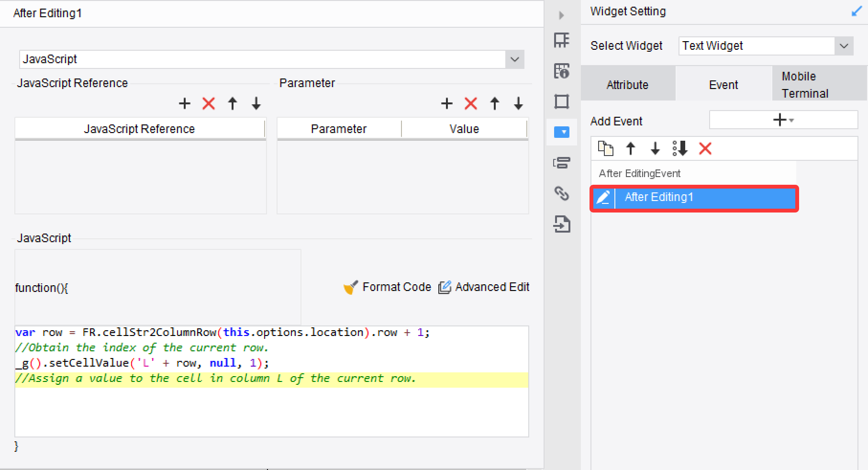This screenshot has height=470, width=868.
Task: Switch to the Attribute tab
Action: 627,85
